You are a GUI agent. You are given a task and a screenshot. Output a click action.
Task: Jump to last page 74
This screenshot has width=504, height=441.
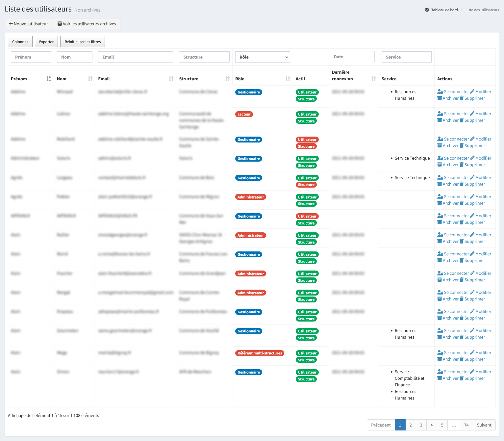pyautogui.click(x=466, y=425)
